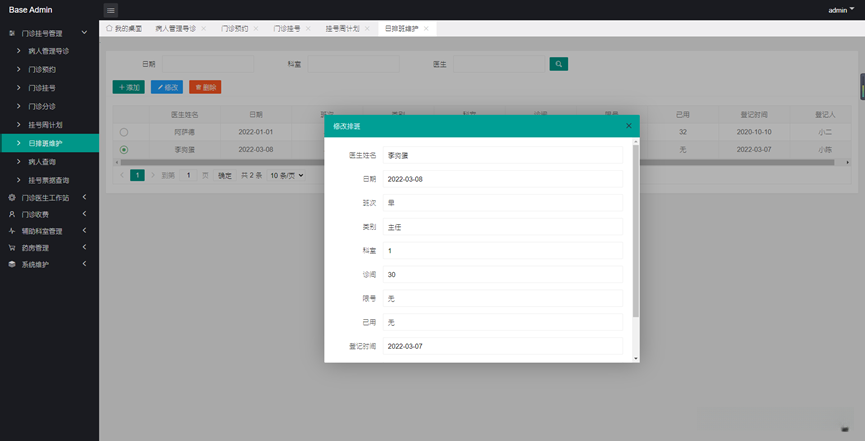Close the 门诊挂号 tab via its X
Viewport: 865px width, 441px height.
click(308, 29)
